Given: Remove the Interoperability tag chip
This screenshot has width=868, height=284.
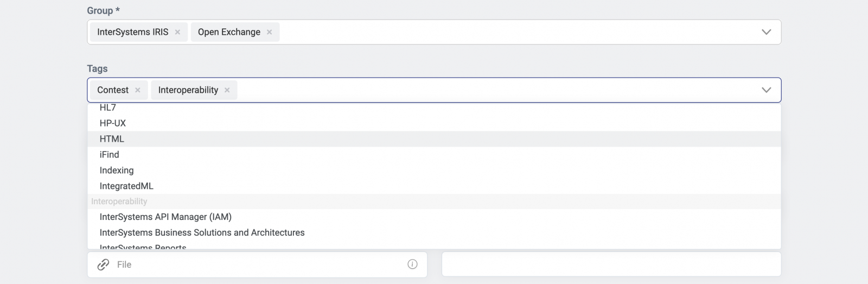Looking at the screenshot, I should coord(227,90).
